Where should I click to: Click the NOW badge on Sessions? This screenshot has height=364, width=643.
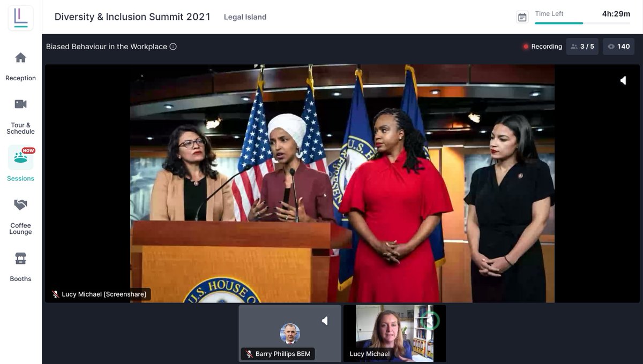(28, 150)
